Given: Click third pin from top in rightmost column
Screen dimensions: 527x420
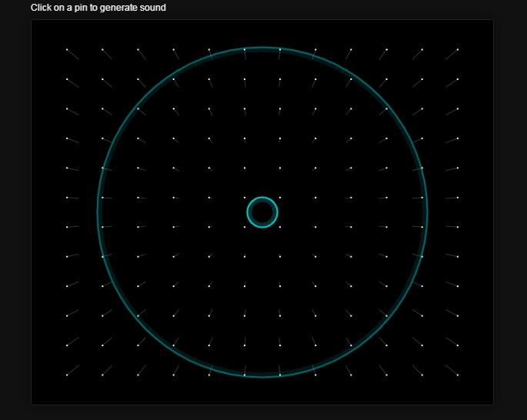Looking at the screenshot, I should [x=458, y=109].
